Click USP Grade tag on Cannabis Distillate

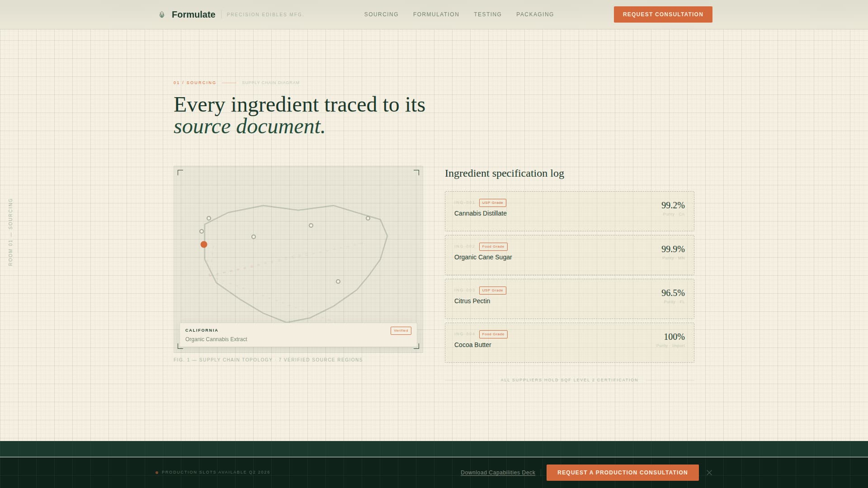[492, 203]
